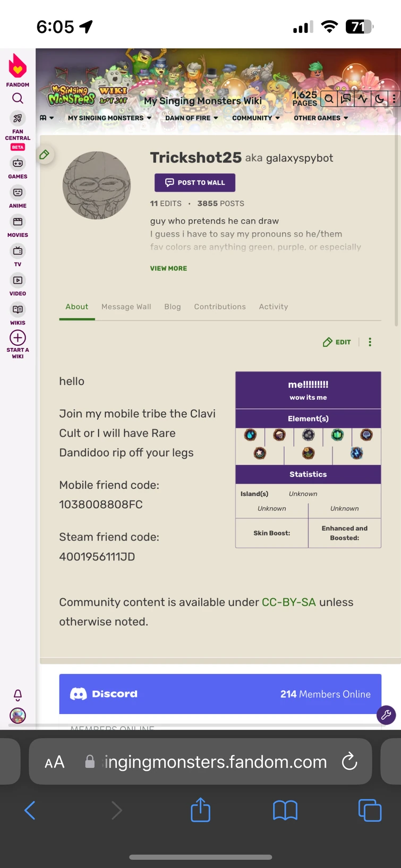Open the Anime section icon
Screen dimensions: 401x868
click(18, 193)
